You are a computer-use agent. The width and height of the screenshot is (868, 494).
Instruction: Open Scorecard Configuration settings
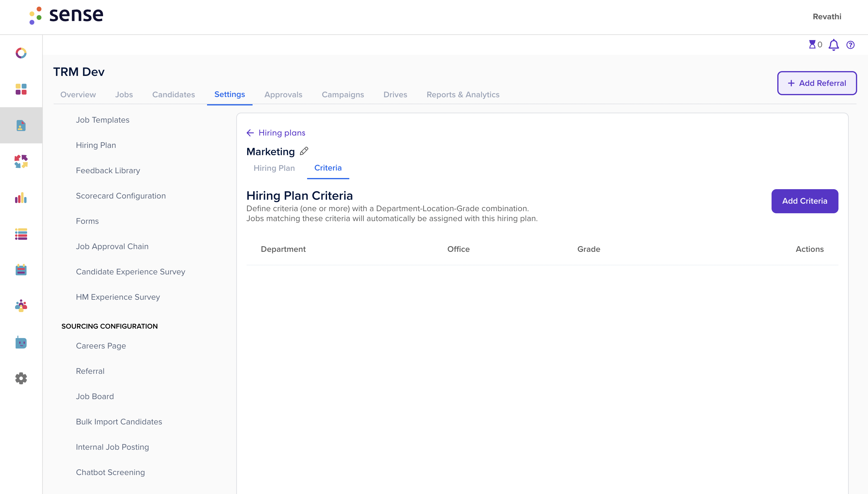(x=121, y=196)
